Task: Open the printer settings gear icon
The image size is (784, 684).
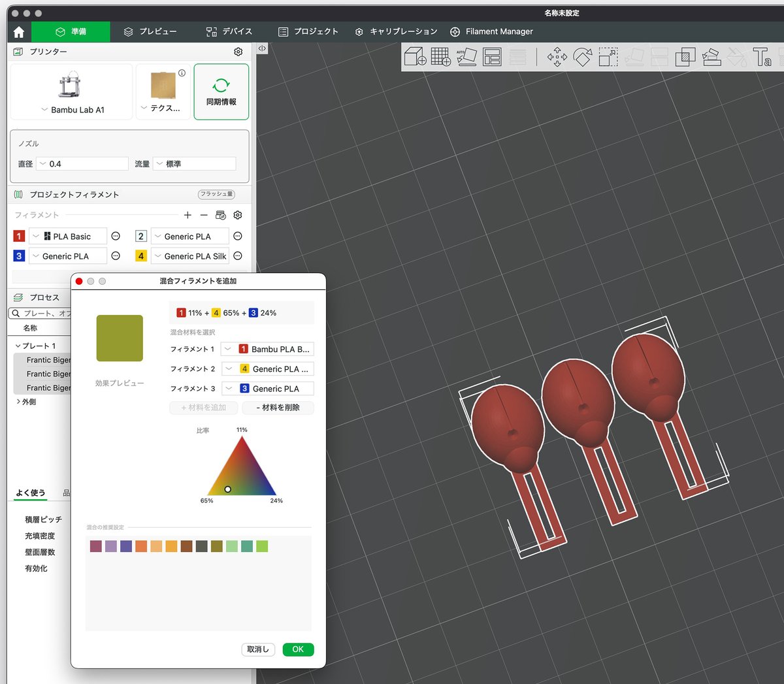Action: pyautogui.click(x=238, y=52)
